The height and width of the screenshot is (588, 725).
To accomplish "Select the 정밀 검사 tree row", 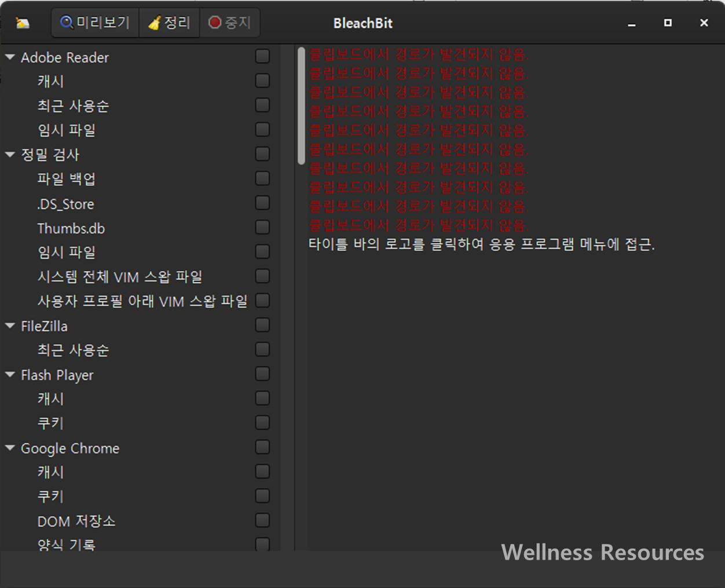I will click(x=50, y=155).
